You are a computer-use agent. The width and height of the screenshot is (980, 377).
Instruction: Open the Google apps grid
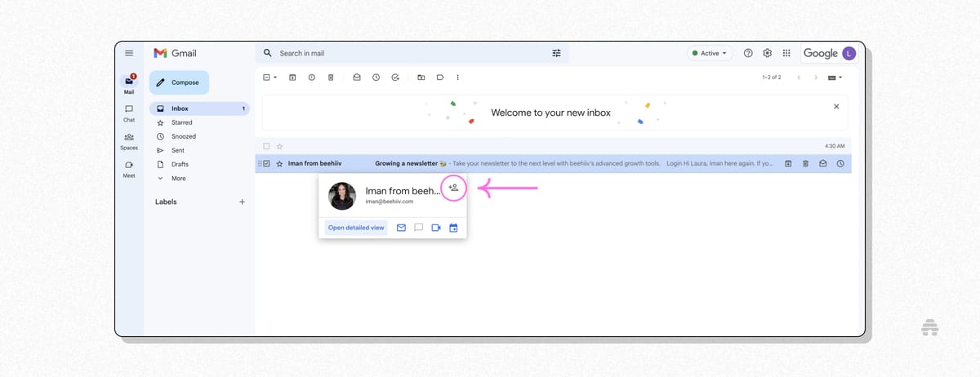point(786,53)
